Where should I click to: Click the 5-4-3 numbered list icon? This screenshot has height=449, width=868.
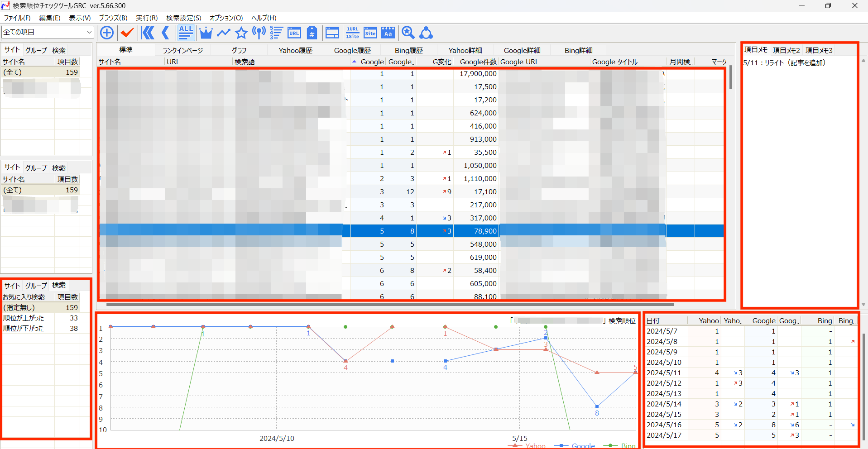[276, 33]
